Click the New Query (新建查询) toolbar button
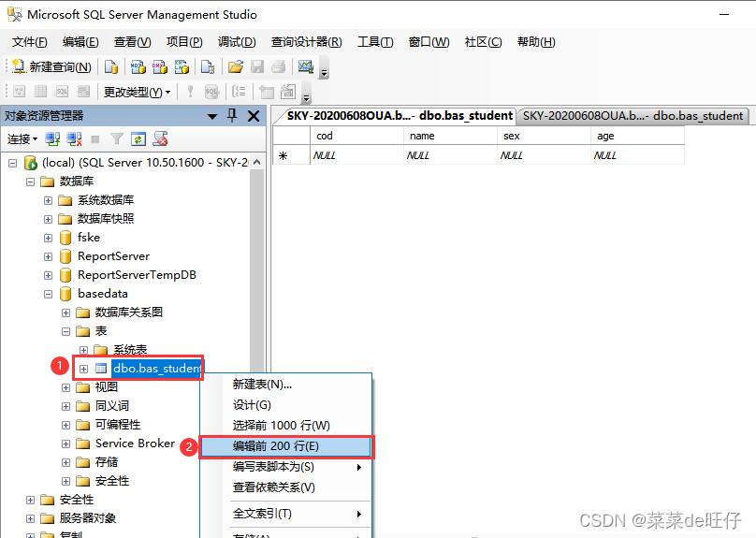Viewport: 756px width, 538px height. (x=51, y=67)
